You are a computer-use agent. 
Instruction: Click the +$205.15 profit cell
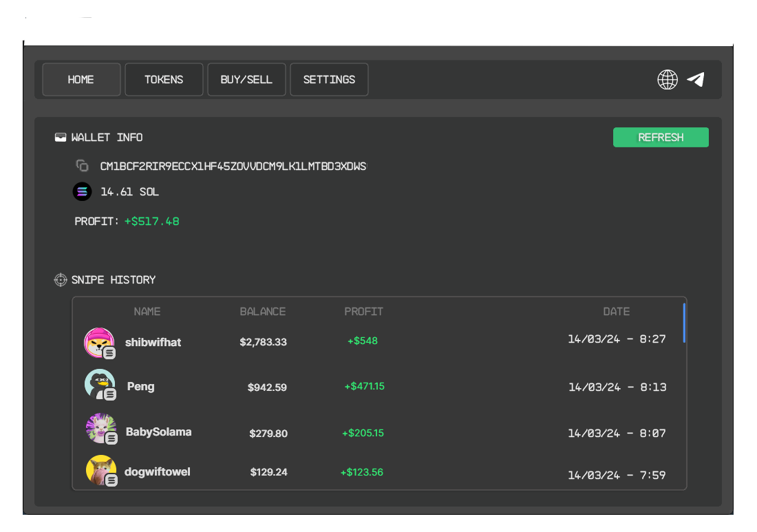(x=363, y=433)
